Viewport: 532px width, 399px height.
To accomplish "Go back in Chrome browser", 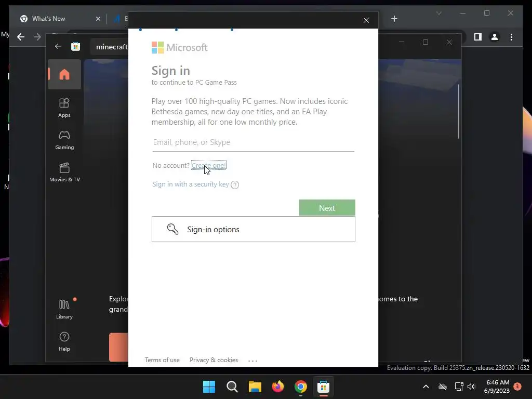I will coord(21,37).
